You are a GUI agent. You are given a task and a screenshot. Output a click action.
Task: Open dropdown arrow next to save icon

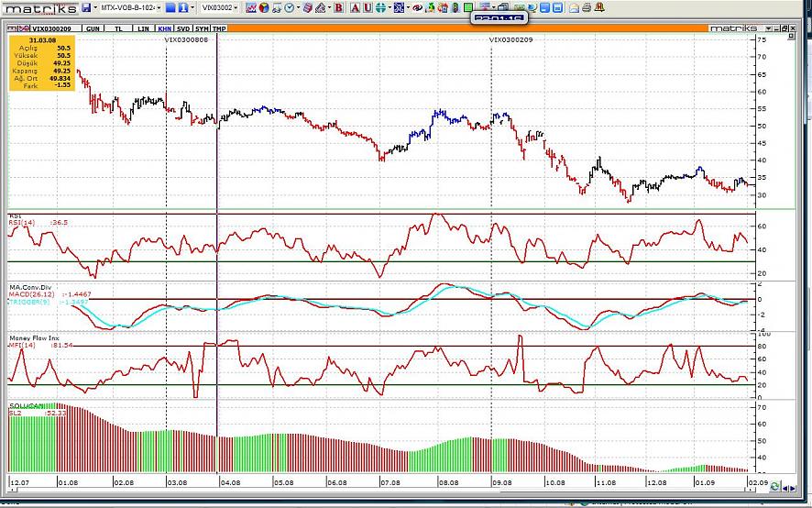pyautogui.click(x=94, y=7)
